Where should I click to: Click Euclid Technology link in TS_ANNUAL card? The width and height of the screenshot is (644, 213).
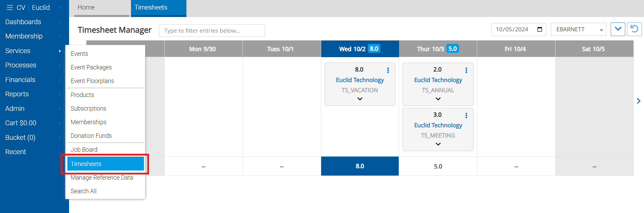tap(438, 80)
